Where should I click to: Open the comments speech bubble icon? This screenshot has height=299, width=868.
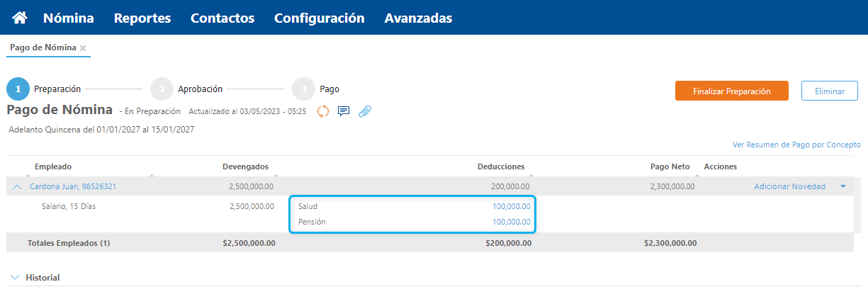(344, 111)
